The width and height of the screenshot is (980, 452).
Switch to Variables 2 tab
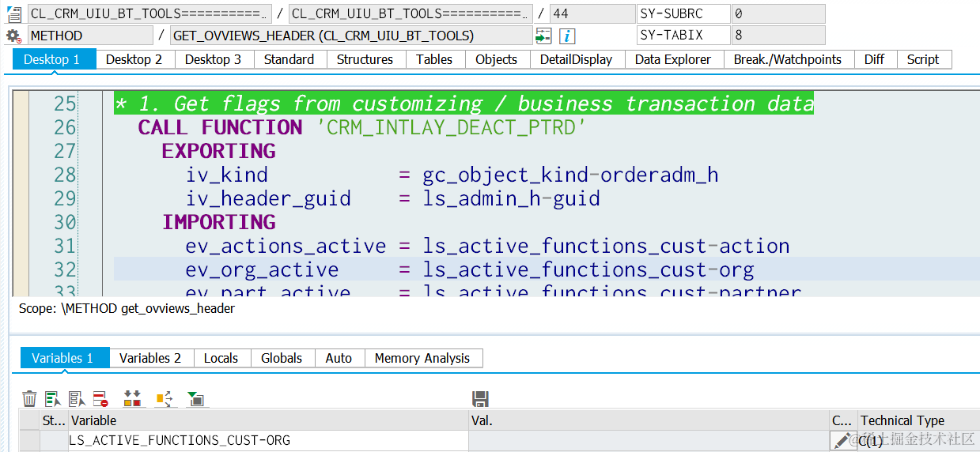pos(150,358)
